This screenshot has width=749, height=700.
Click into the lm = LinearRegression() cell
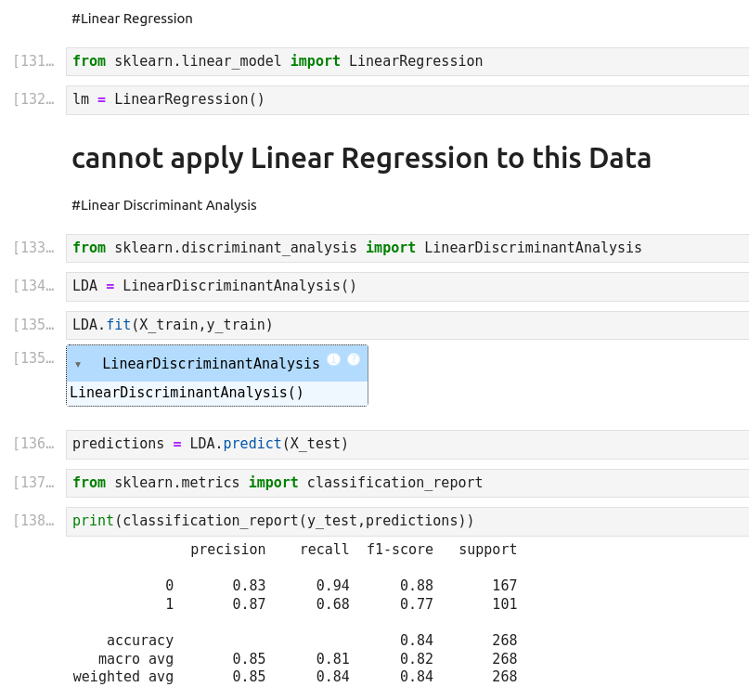coord(407,99)
